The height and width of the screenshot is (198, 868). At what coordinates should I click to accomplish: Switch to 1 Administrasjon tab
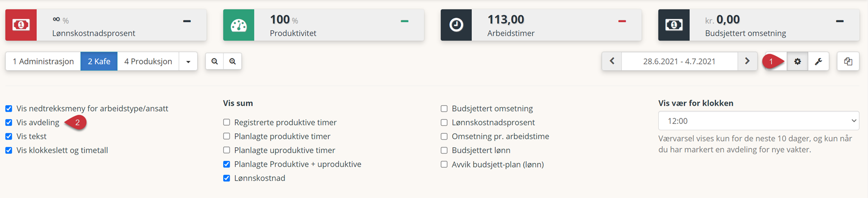[x=43, y=61]
